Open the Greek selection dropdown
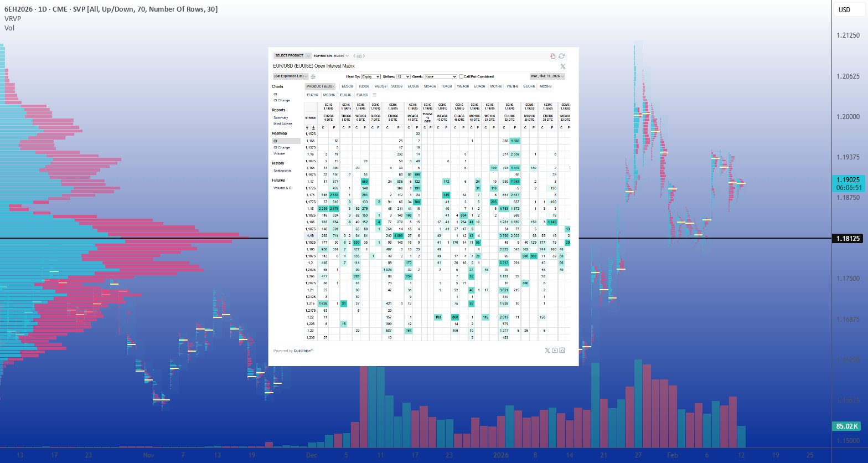 (x=441, y=76)
